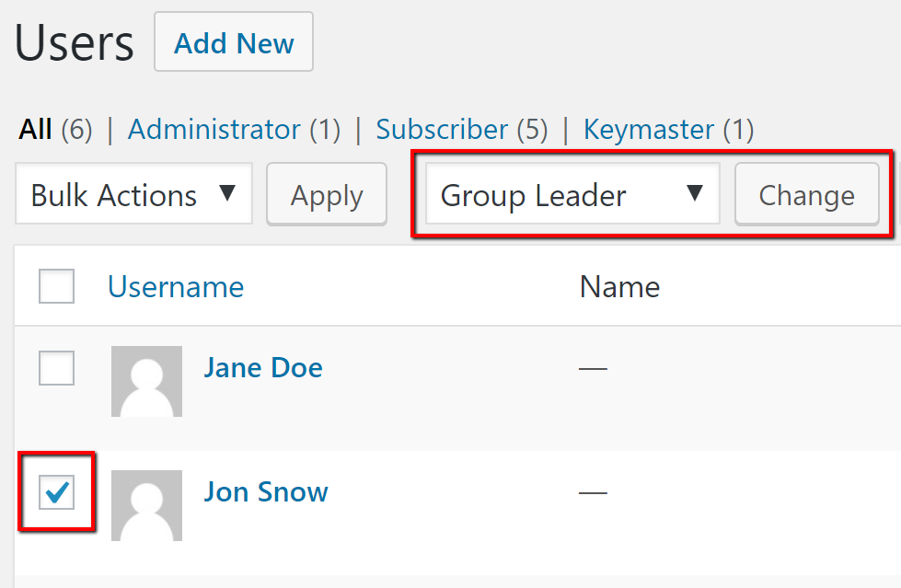Click Jon Snow's empty Name cell dash

(x=593, y=493)
